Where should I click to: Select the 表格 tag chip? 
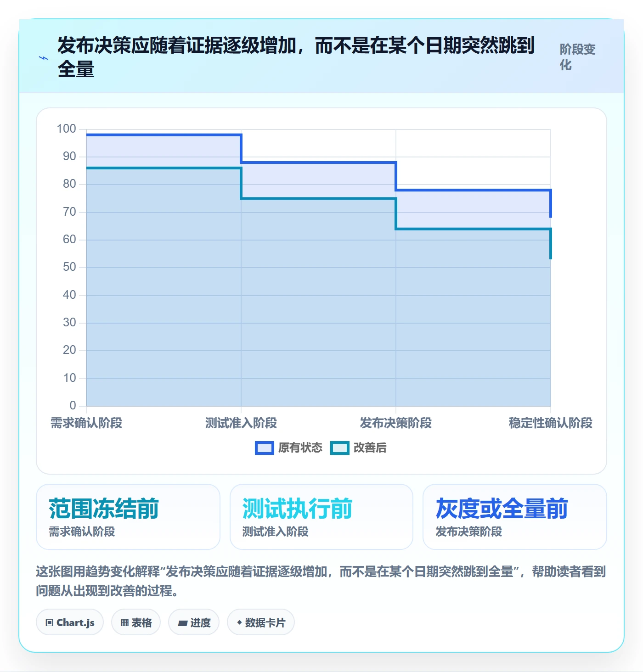pyautogui.click(x=136, y=622)
